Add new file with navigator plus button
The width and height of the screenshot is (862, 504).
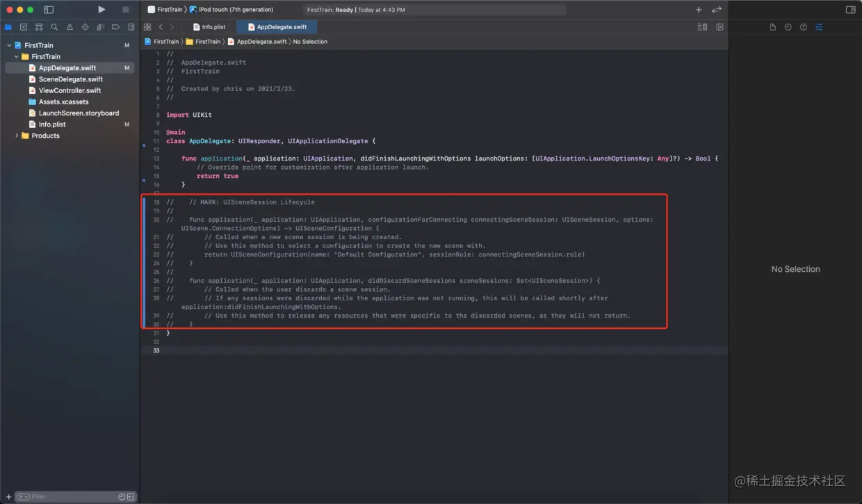8,496
